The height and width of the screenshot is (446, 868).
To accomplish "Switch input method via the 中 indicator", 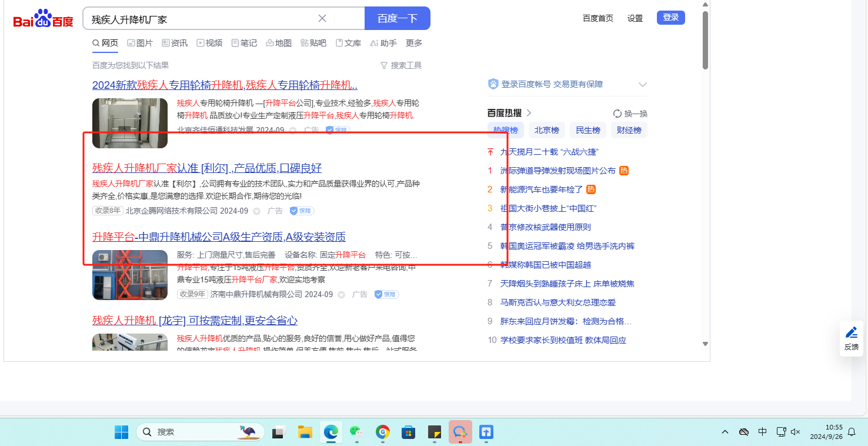I will (x=762, y=432).
